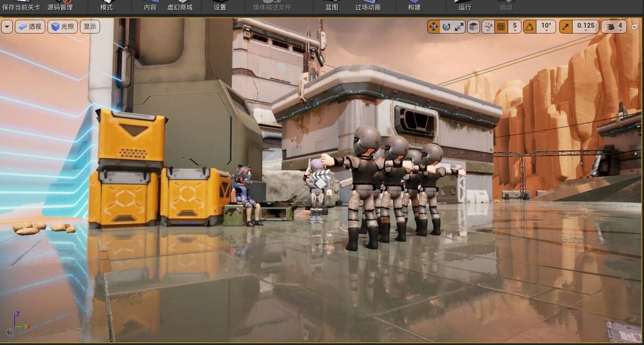Image resolution: width=644 pixels, height=345 pixels.
Task: Select the scale gizmo tool
Action: click(459, 27)
